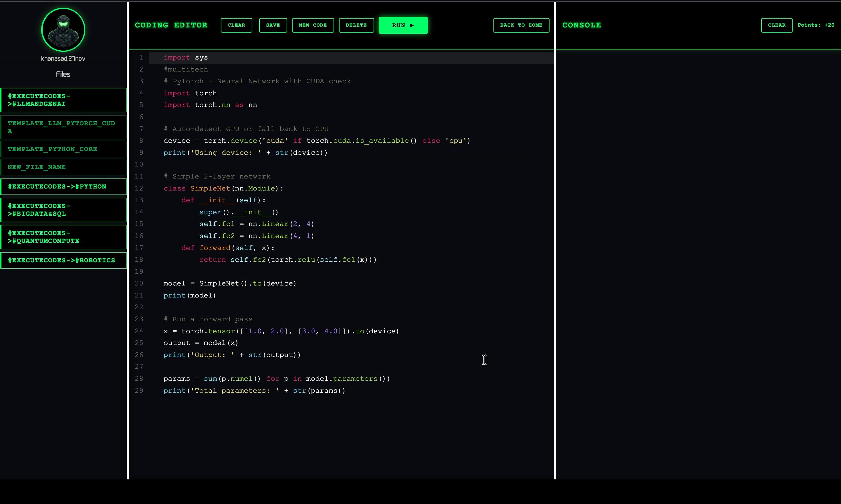Viewport: 841px width, 504px height.
Task: Place cursor on 'import sys' line
Action: [x=186, y=57]
